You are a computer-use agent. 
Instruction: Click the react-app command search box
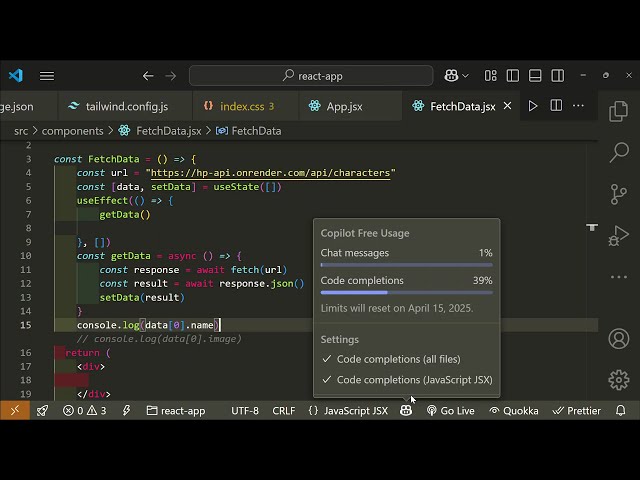[311, 76]
